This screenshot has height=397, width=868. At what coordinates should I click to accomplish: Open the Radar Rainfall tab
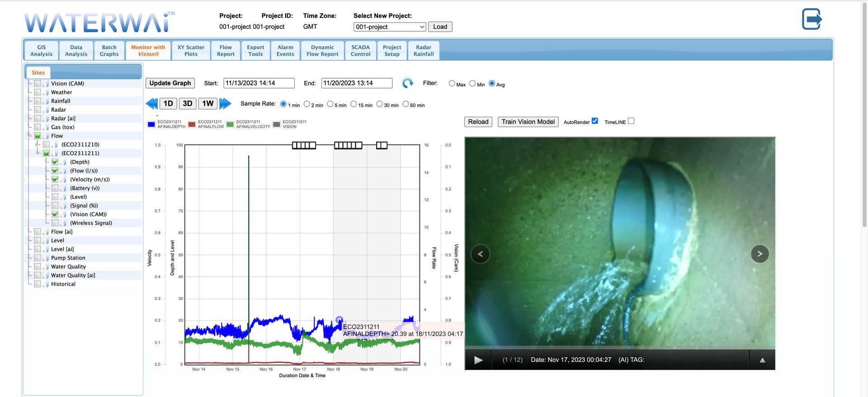pyautogui.click(x=424, y=51)
